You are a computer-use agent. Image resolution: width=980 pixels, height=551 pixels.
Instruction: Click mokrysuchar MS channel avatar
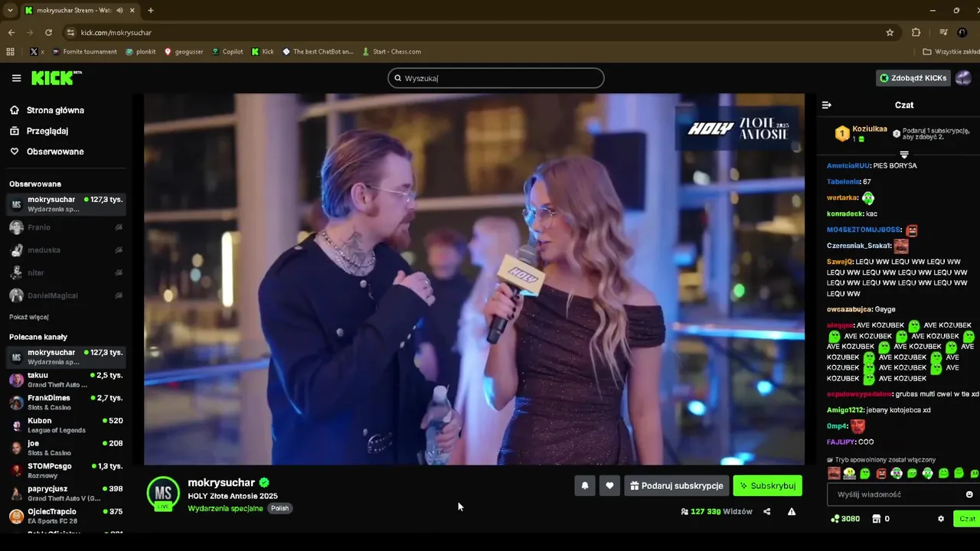[163, 493]
